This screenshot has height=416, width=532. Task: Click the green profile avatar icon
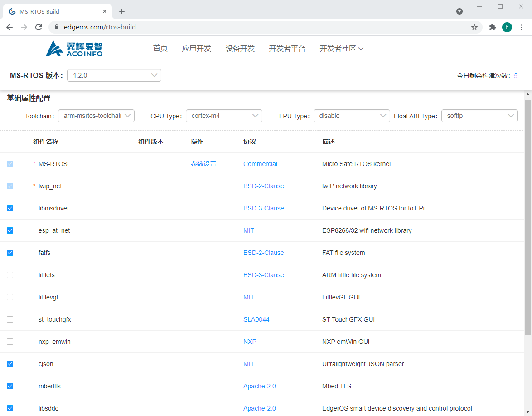507,27
